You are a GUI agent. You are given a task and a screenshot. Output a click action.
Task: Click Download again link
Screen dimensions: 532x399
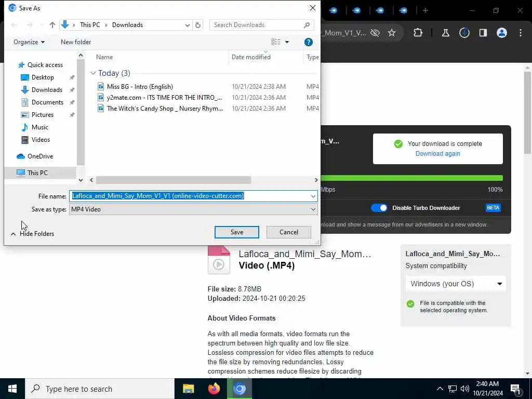click(x=437, y=154)
